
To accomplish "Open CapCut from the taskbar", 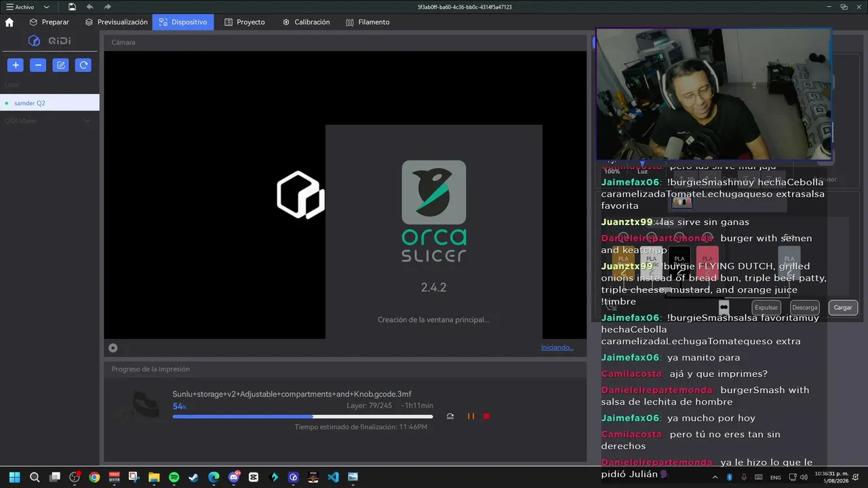I will 254,477.
